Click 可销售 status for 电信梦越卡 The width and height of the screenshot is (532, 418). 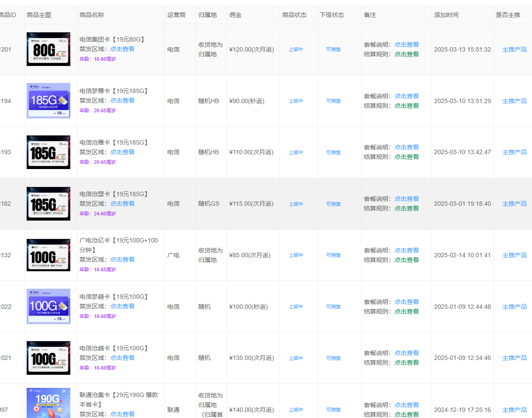[334, 307]
